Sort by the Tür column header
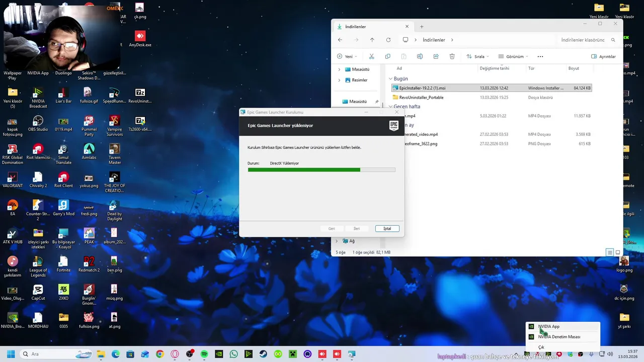The height and width of the screenshot is (362, 644). pos(531,68)
